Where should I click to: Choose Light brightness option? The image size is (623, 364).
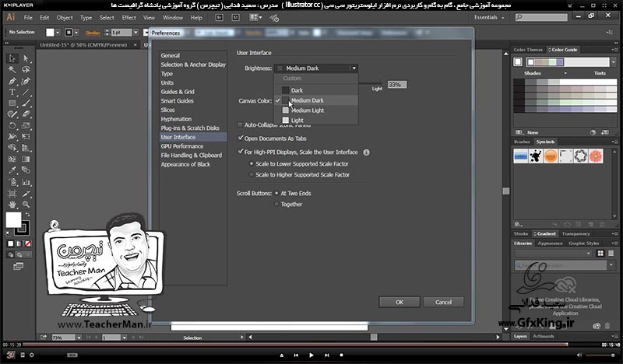tap(317, 121)
